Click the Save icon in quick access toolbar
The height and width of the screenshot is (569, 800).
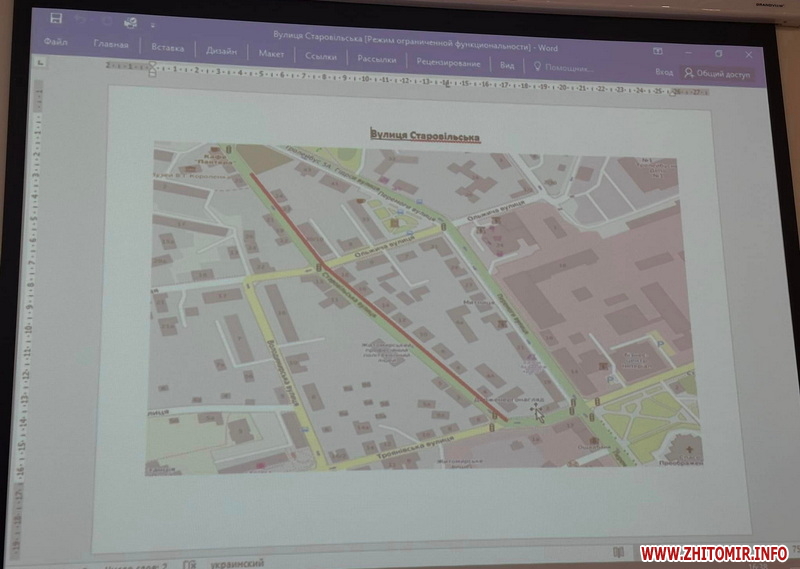tap(57, 18)
